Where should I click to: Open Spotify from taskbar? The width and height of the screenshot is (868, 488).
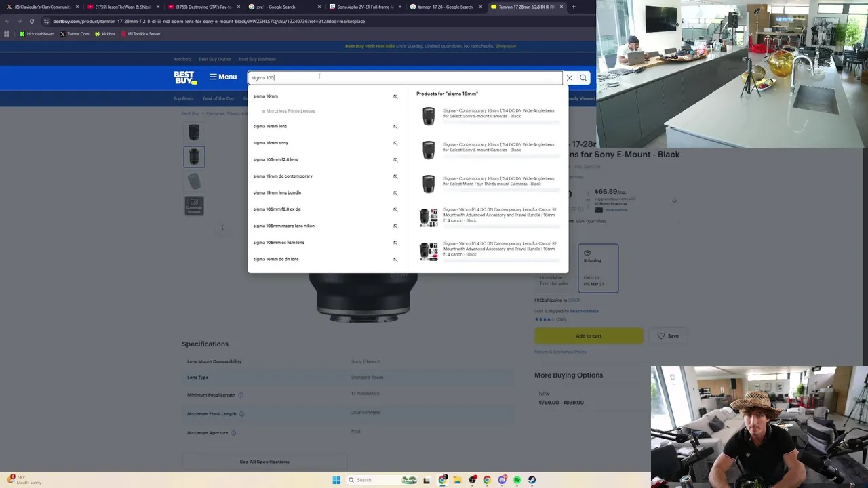pos(517,480)
